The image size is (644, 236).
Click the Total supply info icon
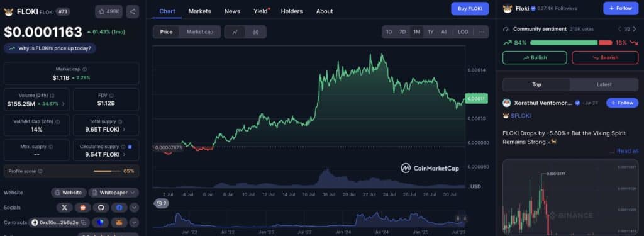120,121
